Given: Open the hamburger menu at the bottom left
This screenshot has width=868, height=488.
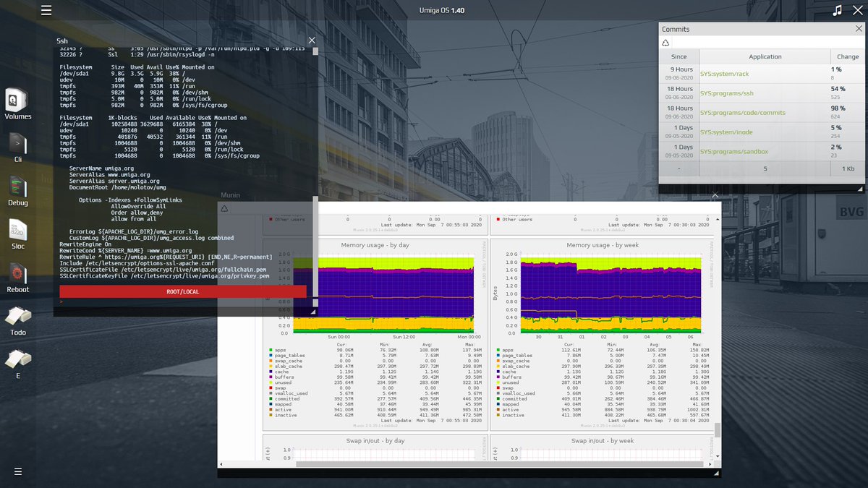Looking at the screenshot, I should (18, 471).
